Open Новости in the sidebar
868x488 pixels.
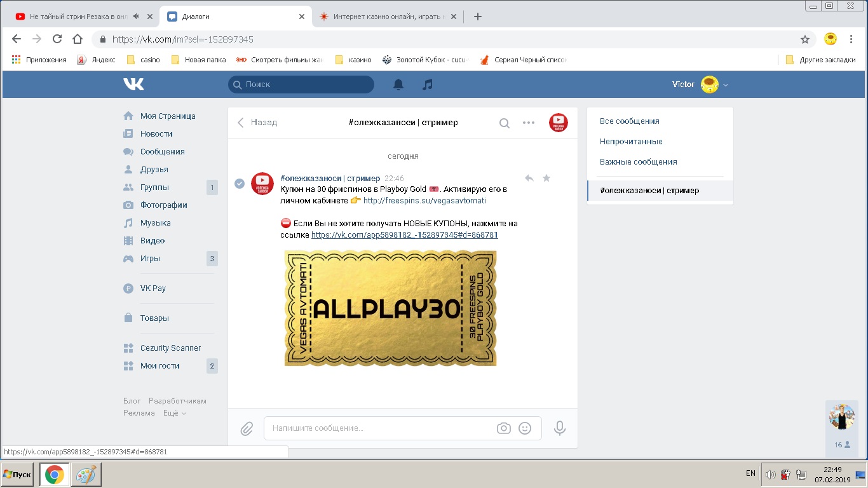[x=156, y=134]
